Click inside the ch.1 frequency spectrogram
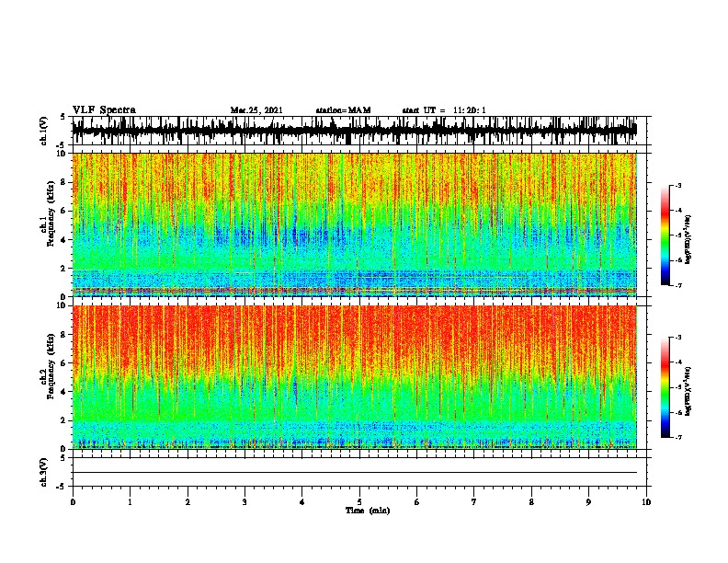 (x=355, y=224)
